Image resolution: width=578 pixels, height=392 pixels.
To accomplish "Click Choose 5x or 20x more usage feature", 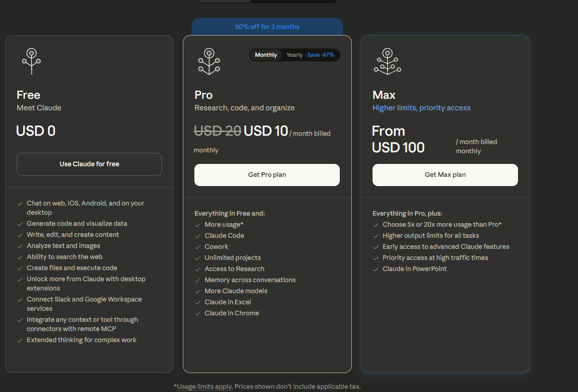I will 442,224.
